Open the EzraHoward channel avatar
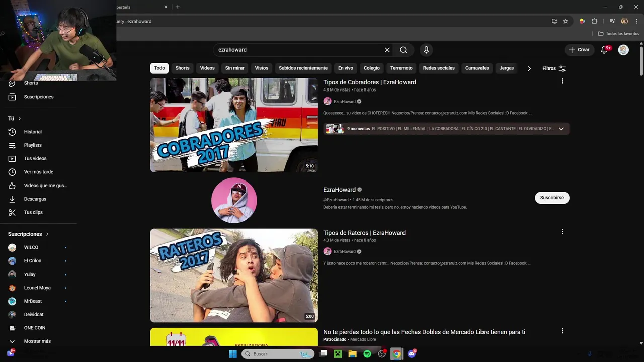 pos(234,200)
